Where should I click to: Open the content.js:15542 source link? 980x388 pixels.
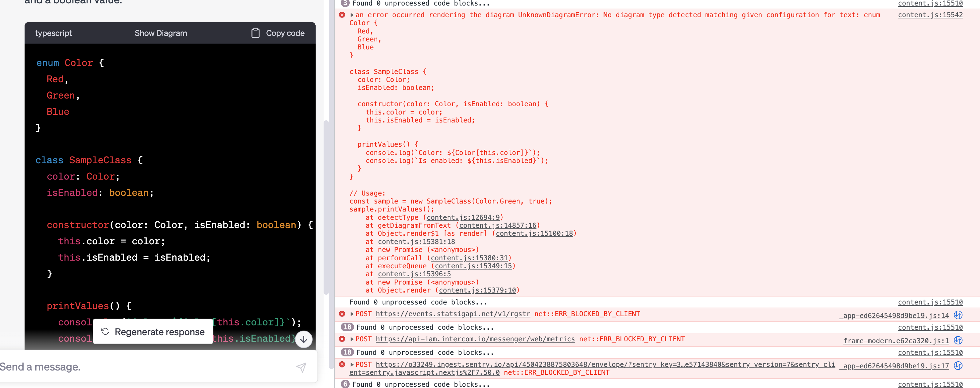pos(931,15)
